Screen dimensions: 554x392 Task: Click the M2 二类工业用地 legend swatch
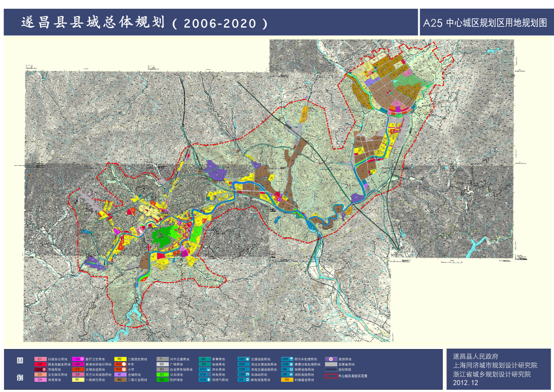[x=120, y=380]
